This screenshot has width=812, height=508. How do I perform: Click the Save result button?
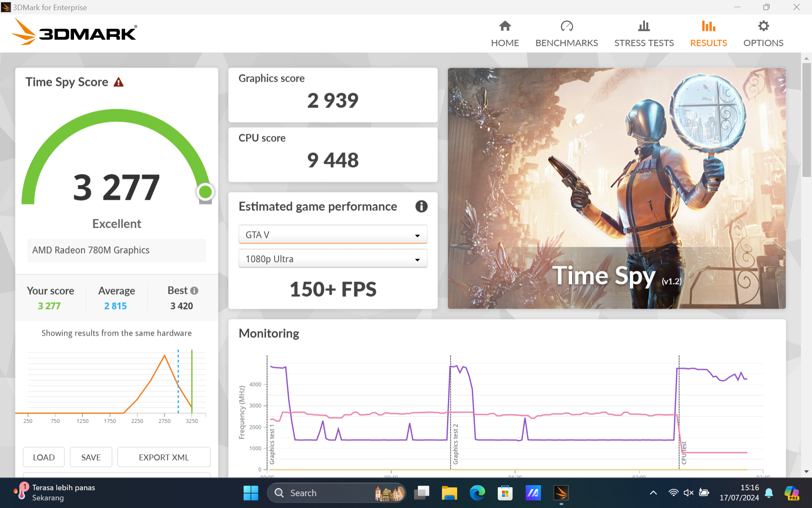tap(91, 457)
